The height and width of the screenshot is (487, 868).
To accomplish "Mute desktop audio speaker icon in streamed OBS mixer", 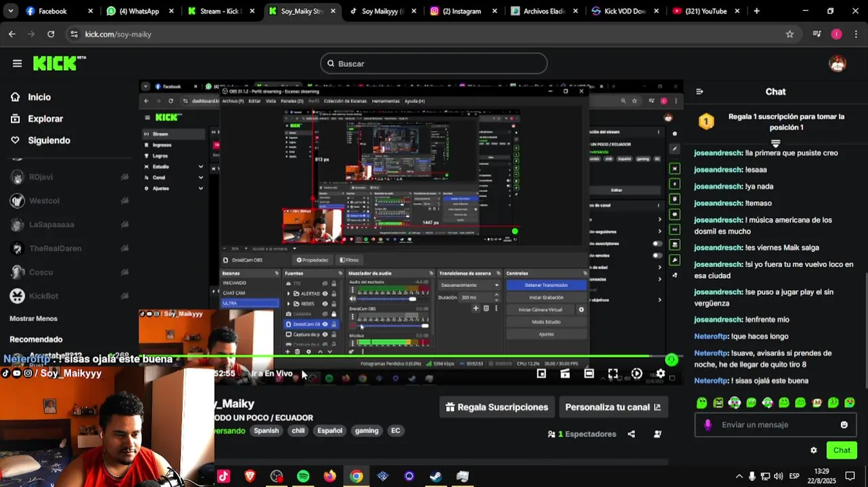I will (x=352, y=298).
